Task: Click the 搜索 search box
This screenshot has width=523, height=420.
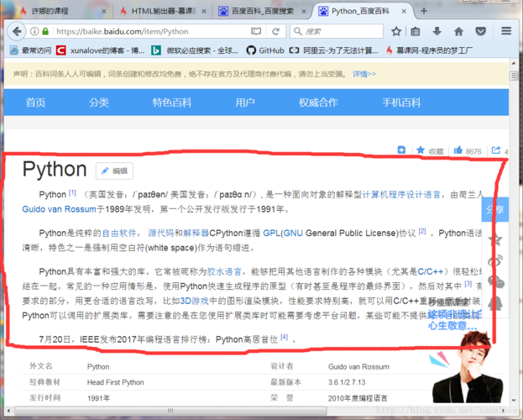Action: pos(337,31)
